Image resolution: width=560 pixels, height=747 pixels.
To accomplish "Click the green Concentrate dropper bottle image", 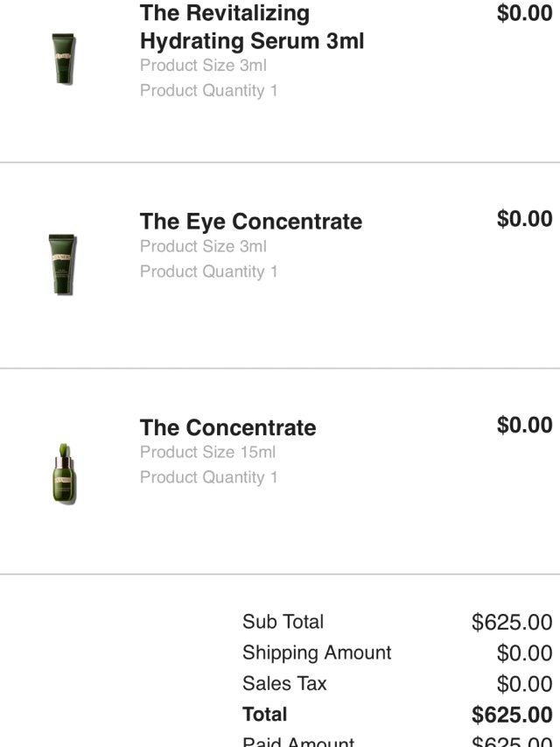I will click(63, 474).
